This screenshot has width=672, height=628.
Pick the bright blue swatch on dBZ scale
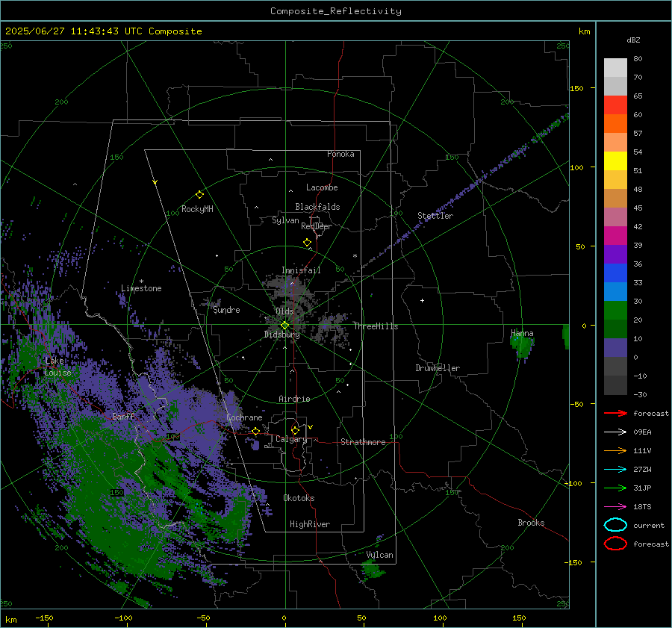615,273
